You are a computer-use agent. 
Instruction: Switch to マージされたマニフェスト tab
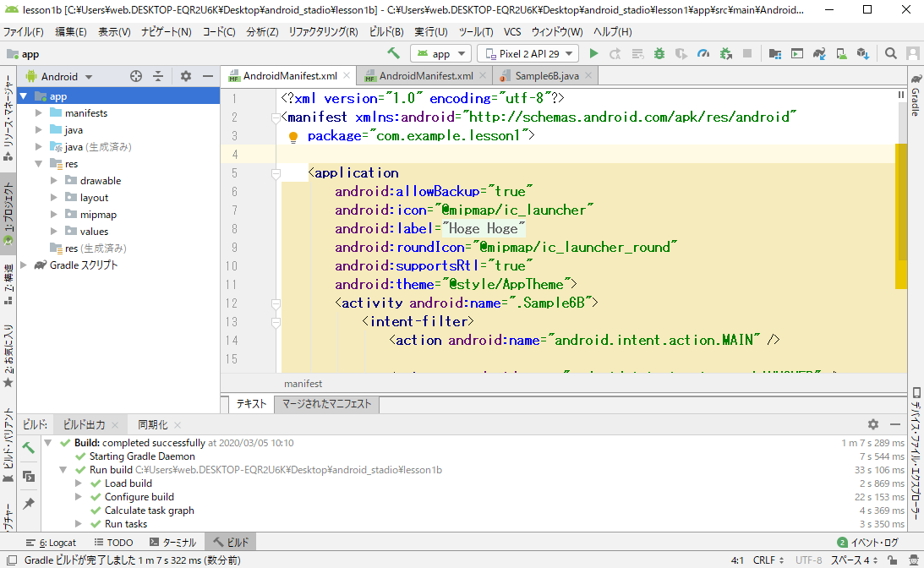(x=326, y=404)
